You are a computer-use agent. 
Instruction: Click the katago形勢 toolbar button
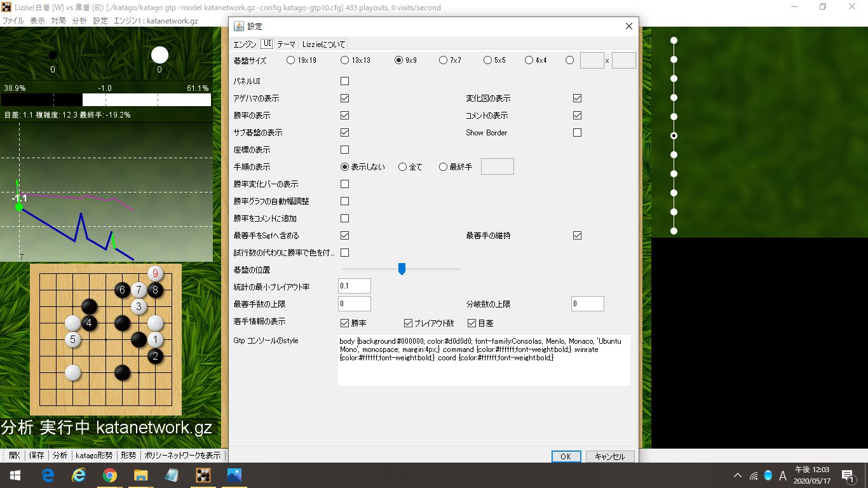point(94,456)
